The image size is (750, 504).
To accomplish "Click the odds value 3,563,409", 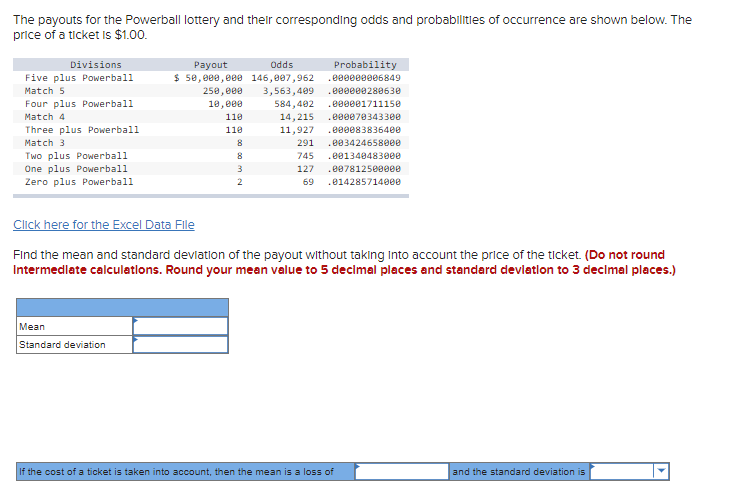I will click(288, 90).
